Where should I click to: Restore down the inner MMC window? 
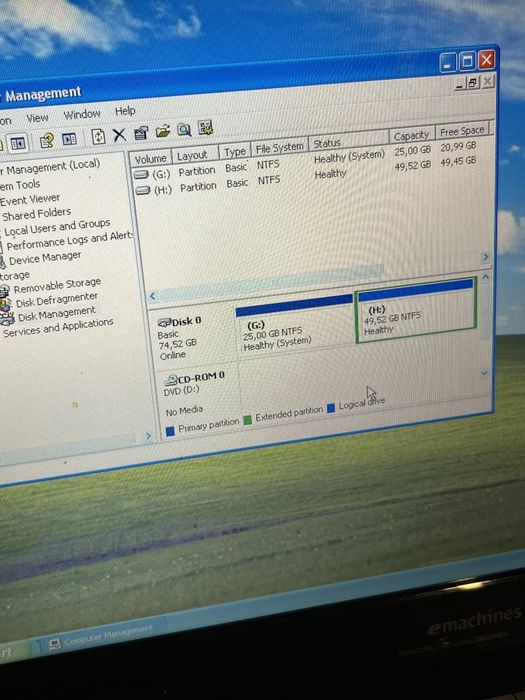[x=473, y=83]
